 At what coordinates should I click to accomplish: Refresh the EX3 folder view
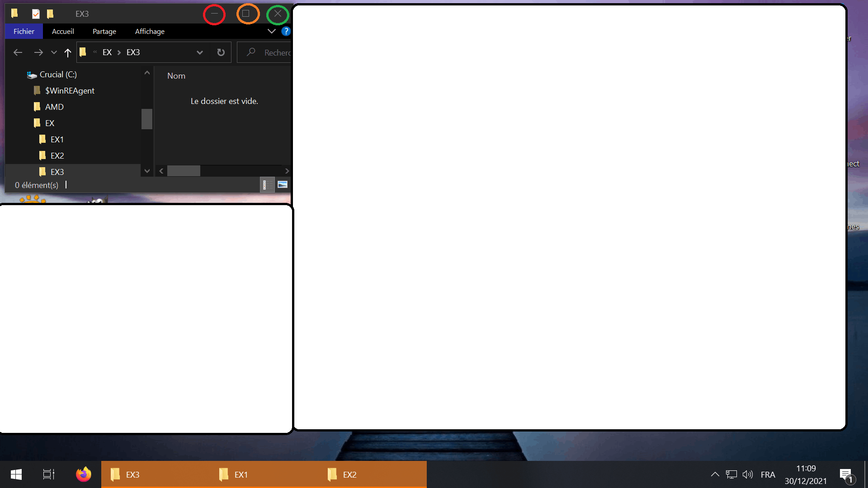click(x=221, y=52)
